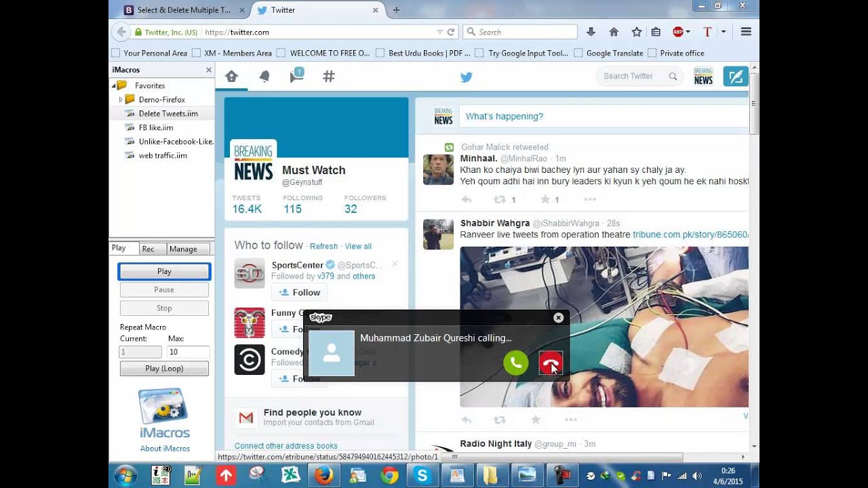Open Twitter Notifications bell

[264, 77]
